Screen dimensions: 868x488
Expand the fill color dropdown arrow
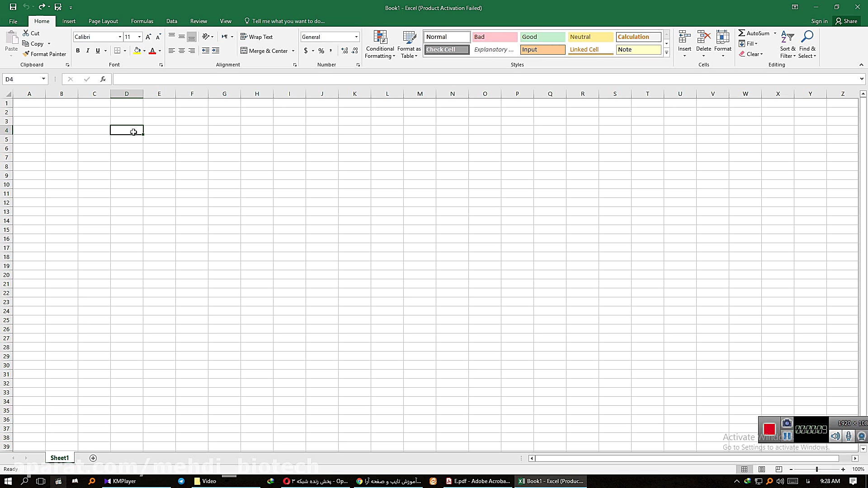click(144, 51)
